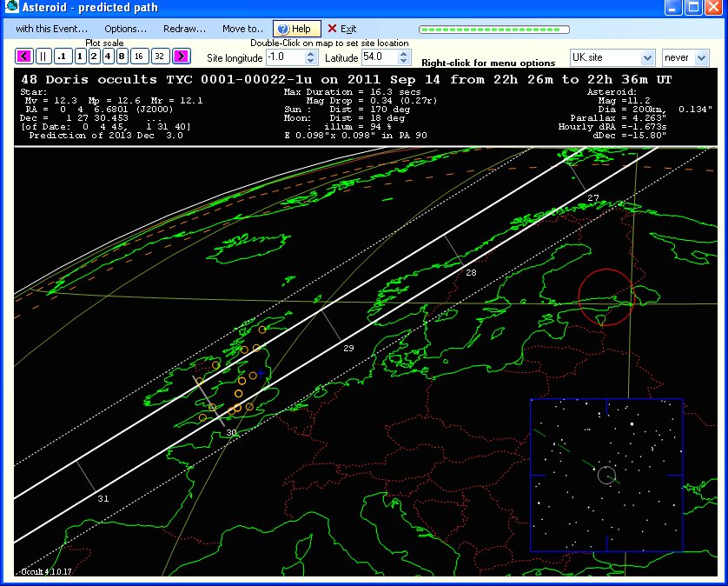The height and width of the screenshot is (586, 728).
Task: Click the magenta right arrow button
Action: [x=181, y=57]
